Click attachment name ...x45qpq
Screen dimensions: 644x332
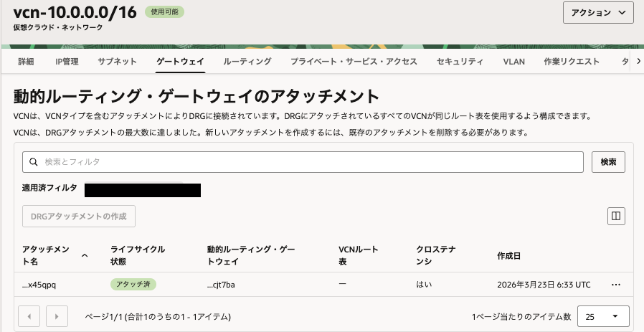39,285
